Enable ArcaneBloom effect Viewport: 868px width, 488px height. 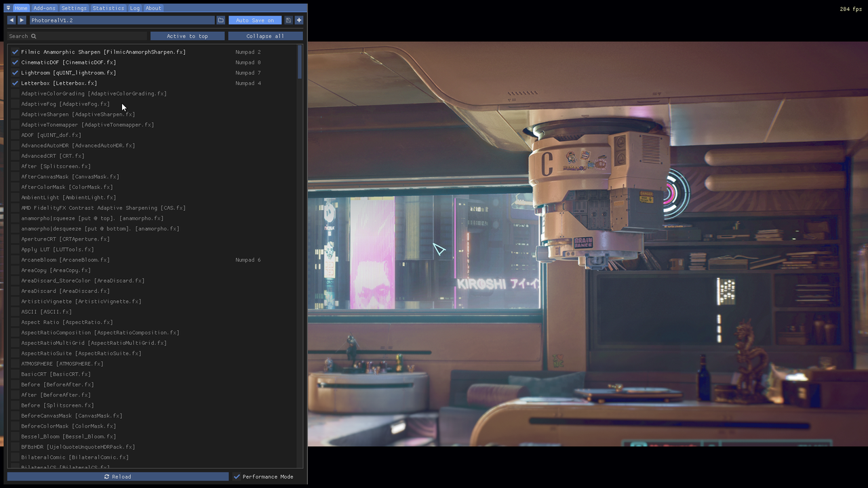point(15,260)
